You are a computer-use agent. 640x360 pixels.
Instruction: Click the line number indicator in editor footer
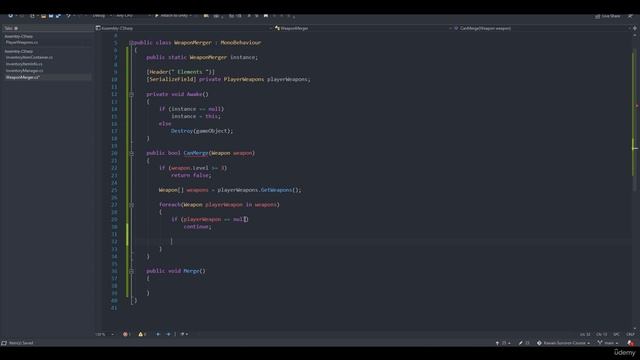point(585,335)
